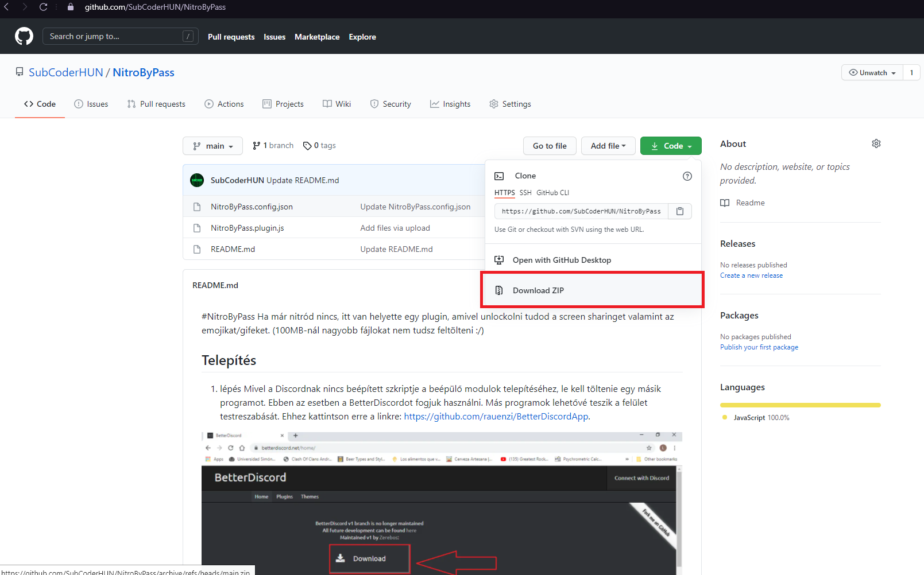924x575 pixels.
Task: Collapse the green Code dropdown
Action: pyautogui.click(x=671, y=146)
